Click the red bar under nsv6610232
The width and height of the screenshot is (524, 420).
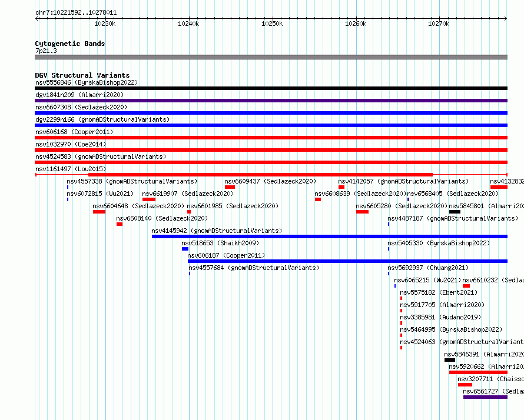click(x=466, y=286)
